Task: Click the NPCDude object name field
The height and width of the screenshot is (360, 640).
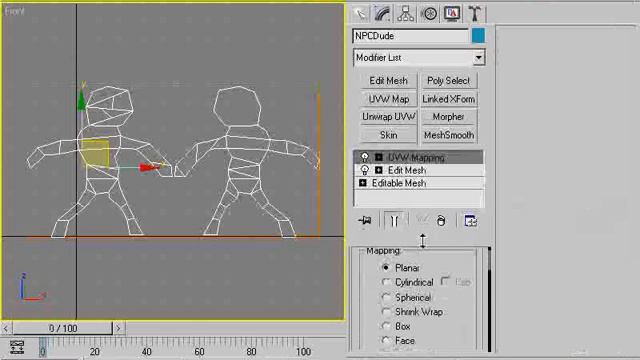Action: point(410,36)
